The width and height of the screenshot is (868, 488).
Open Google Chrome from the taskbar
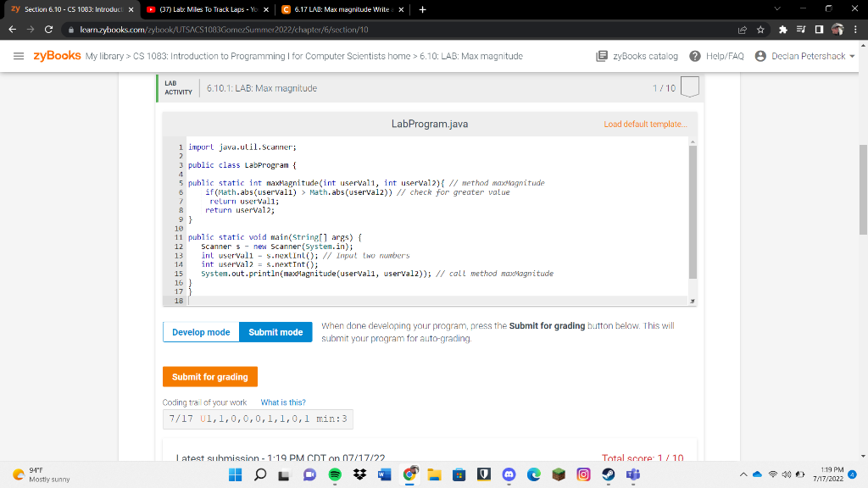pos(409,474)
